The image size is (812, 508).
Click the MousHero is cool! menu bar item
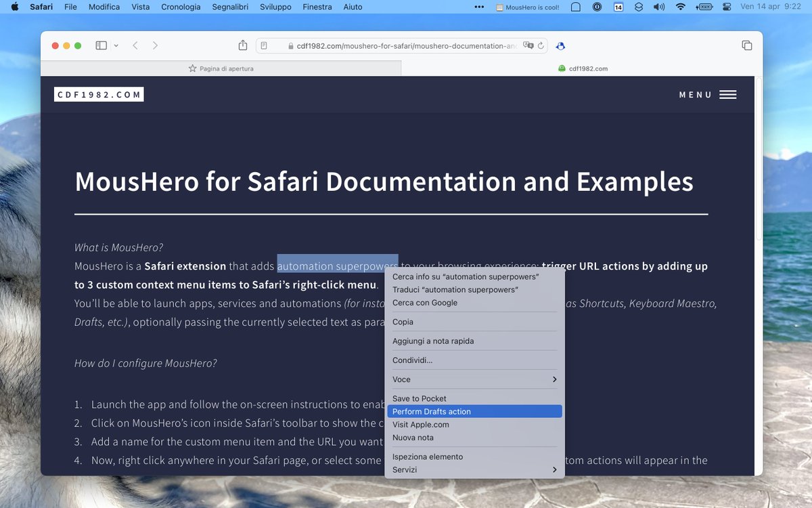tap(528, 7)
